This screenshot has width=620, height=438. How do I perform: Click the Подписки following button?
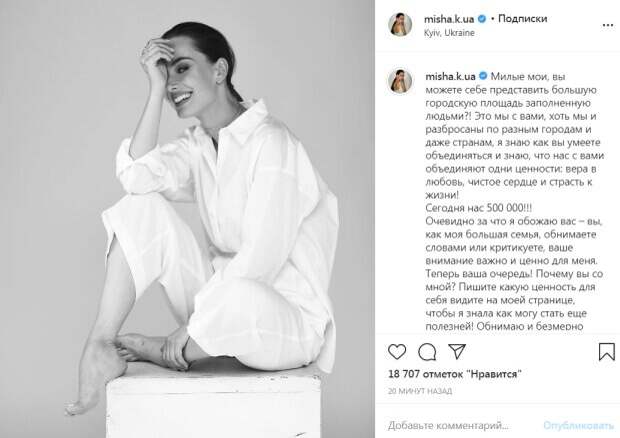(x=522, y=19)
